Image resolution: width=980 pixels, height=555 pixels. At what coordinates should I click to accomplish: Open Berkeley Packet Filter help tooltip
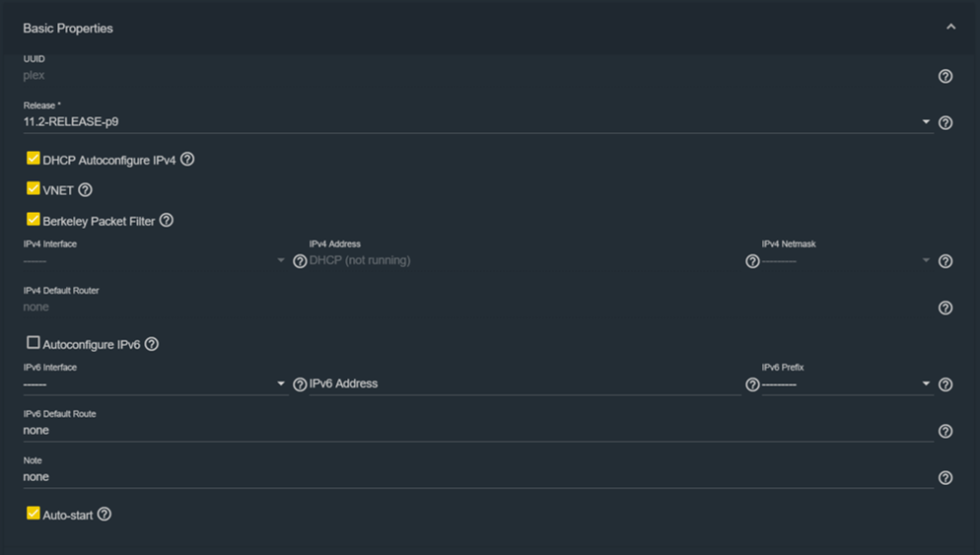coord(167,221)
